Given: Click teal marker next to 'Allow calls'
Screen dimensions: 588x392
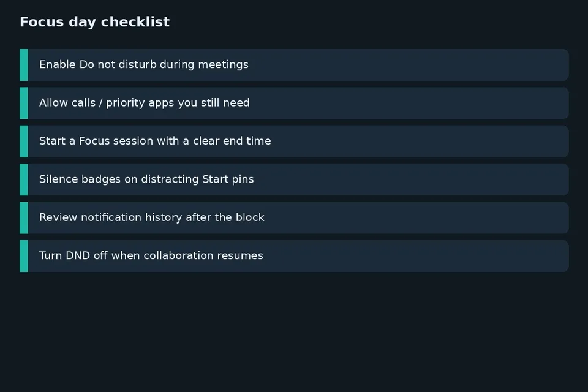Looking at the screenshot, I should pos(24,103).
